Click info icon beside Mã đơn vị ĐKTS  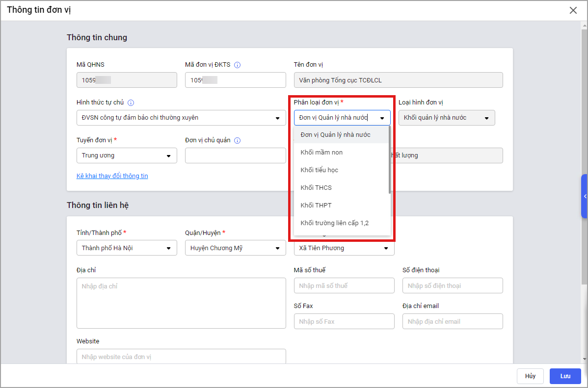(x=237, y=65)
